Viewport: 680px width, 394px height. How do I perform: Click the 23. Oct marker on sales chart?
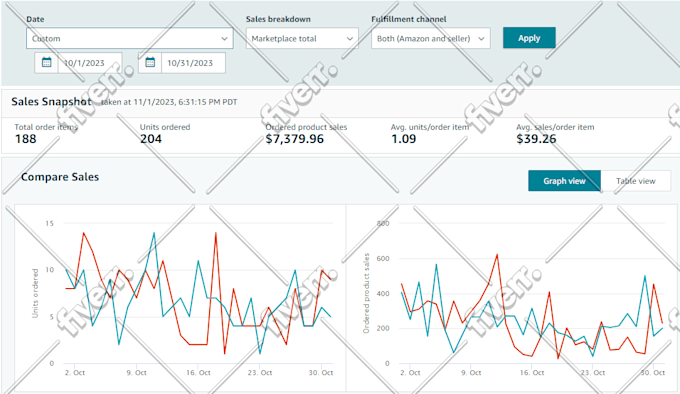coord(593,372)
